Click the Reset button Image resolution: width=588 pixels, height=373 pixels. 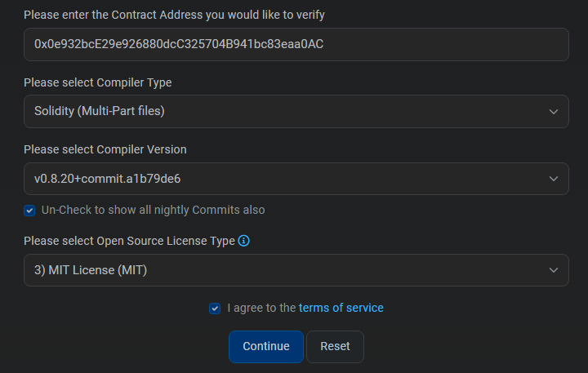(x=335, y=346)
